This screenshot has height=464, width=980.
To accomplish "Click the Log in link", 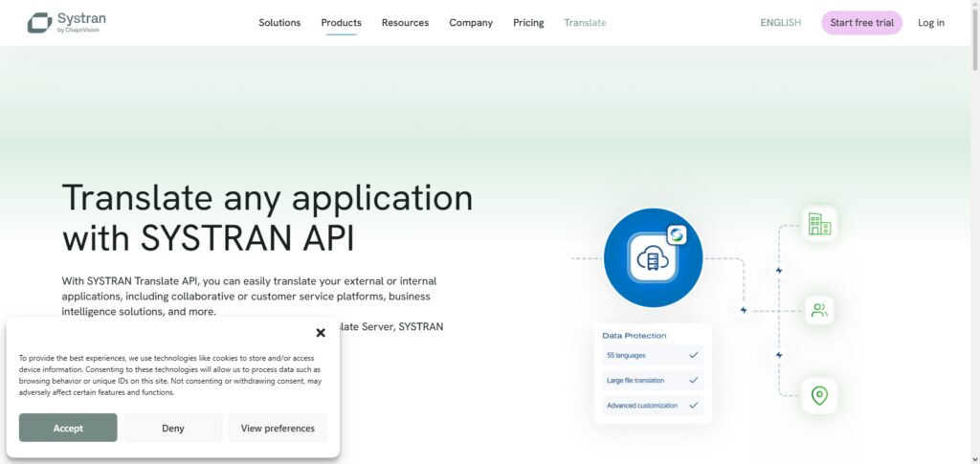I will pos(930,22).
